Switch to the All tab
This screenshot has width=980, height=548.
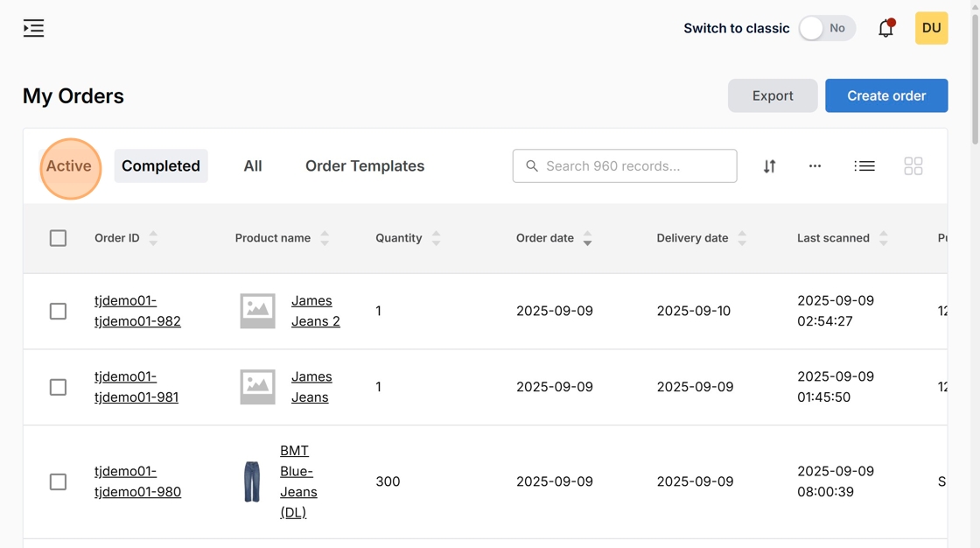click(x=253, y=165)
